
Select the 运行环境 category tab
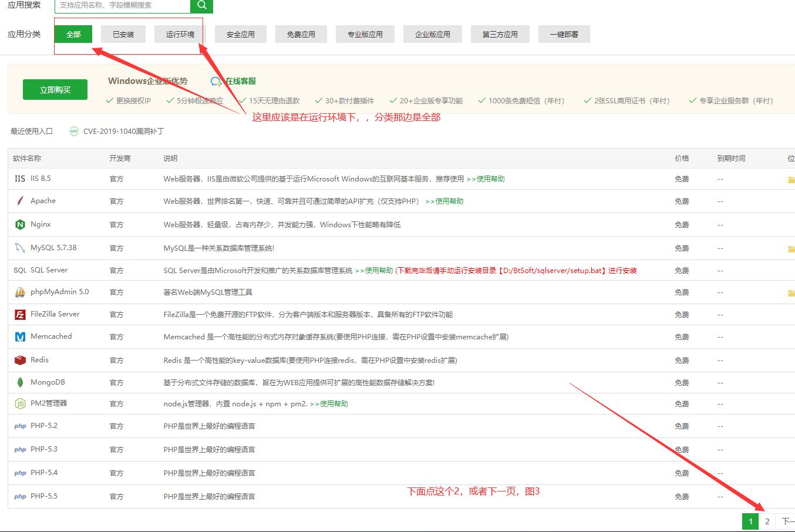pos(180,34)
